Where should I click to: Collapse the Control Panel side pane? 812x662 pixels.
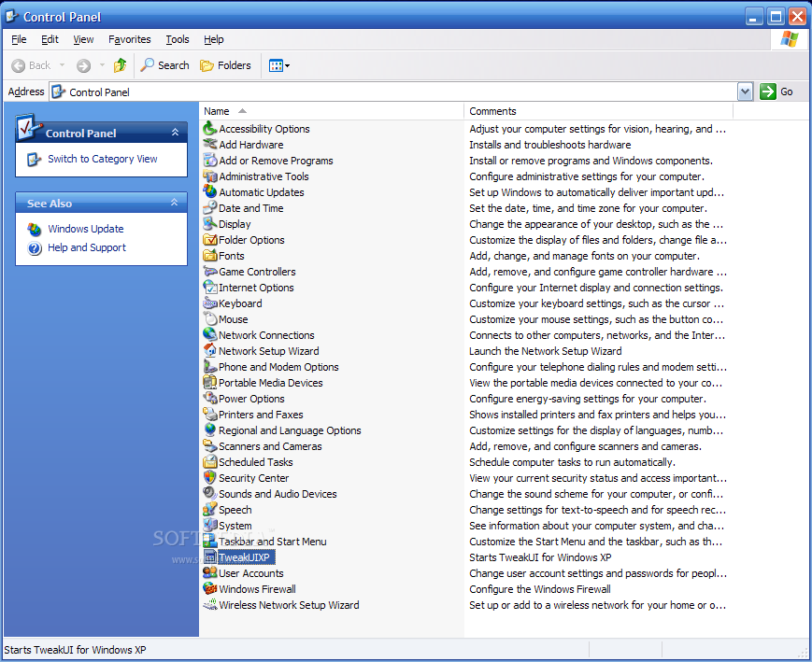(175, 133)
